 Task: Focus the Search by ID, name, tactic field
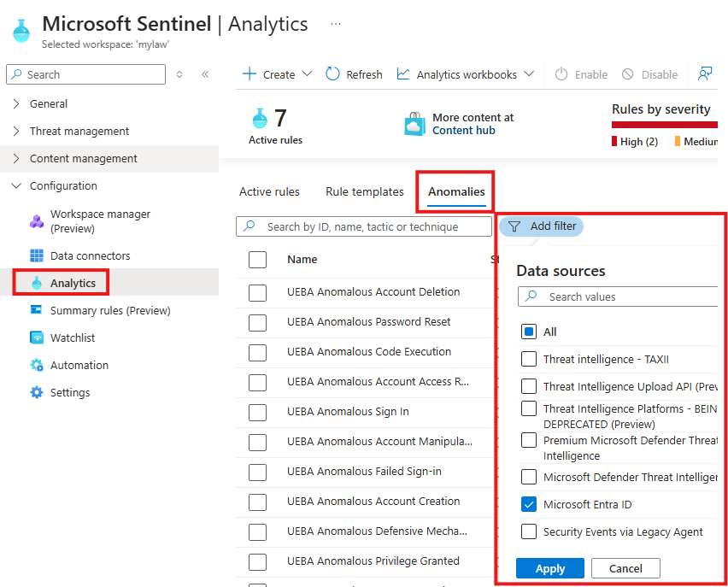tap(364, 226)
